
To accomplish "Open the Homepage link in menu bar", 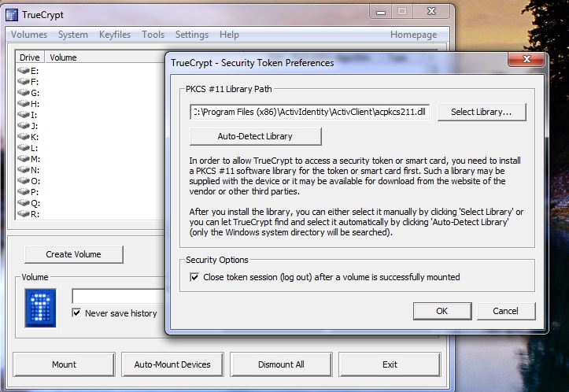I will (413, 35).
